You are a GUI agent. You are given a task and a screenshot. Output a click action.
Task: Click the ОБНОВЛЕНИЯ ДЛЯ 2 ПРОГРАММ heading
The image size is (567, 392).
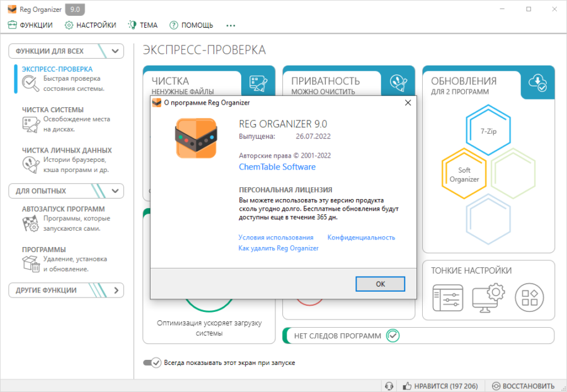pos(464,86)
